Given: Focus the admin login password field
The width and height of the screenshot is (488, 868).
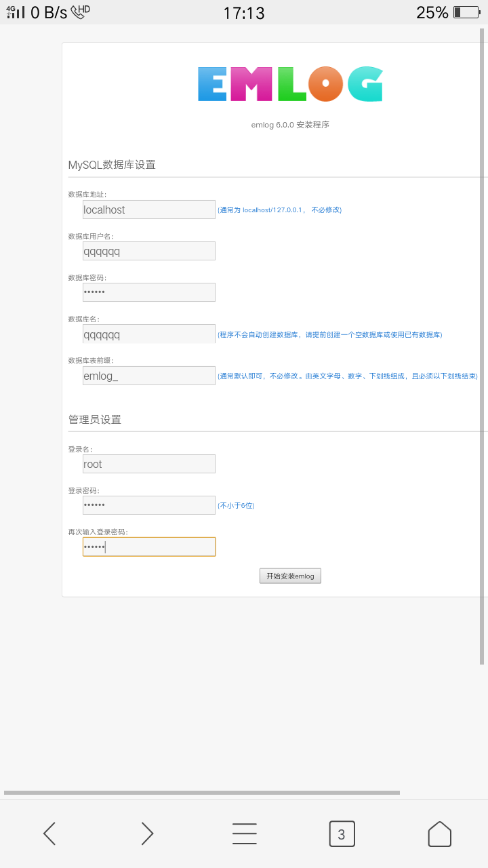Looking at the screenshot, I should [x=149, y=505].
